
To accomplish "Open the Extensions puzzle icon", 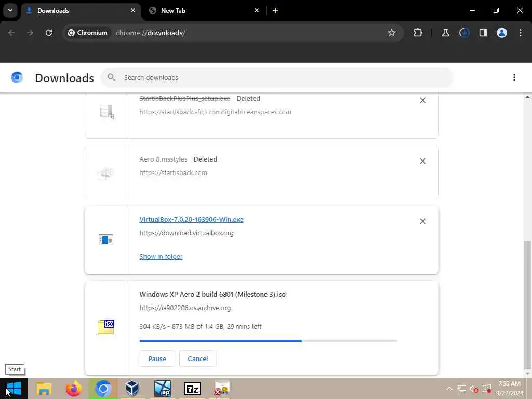I will tap(418, 33).
